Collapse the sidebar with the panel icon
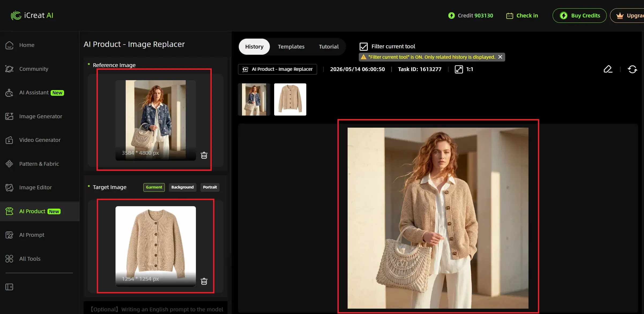Screen dimensions: 644x314 pyautogui.click(x=9, y=287)
